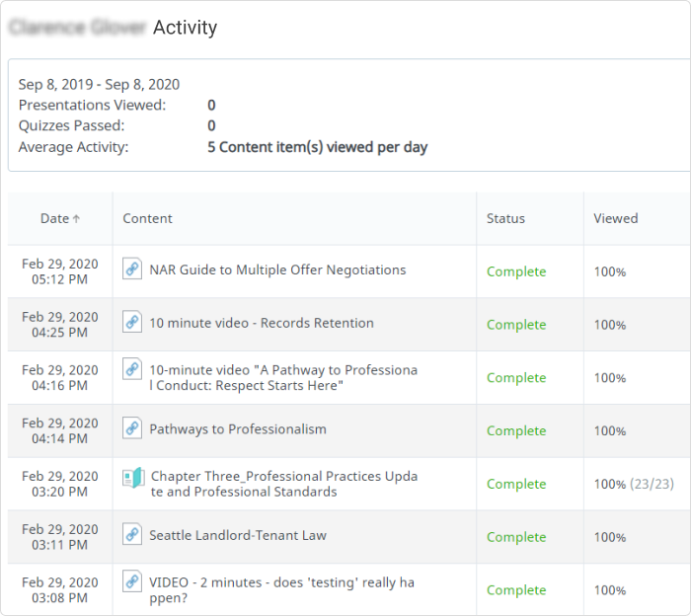
Task: Open Pathways to Professionalism item
Action: click(x=238, y=429)
